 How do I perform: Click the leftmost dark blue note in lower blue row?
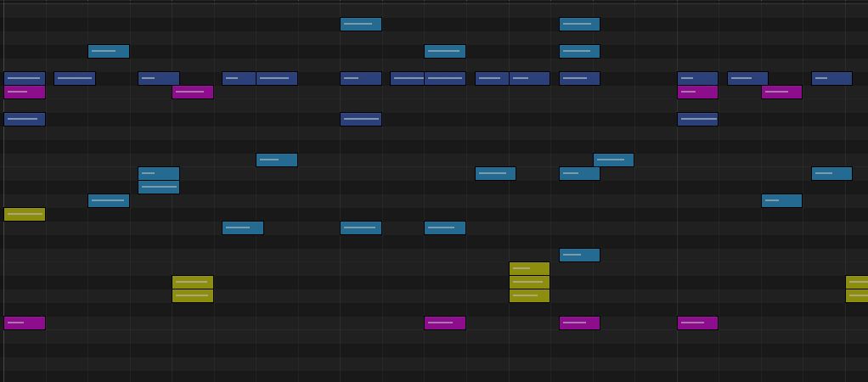coord(25,119)
